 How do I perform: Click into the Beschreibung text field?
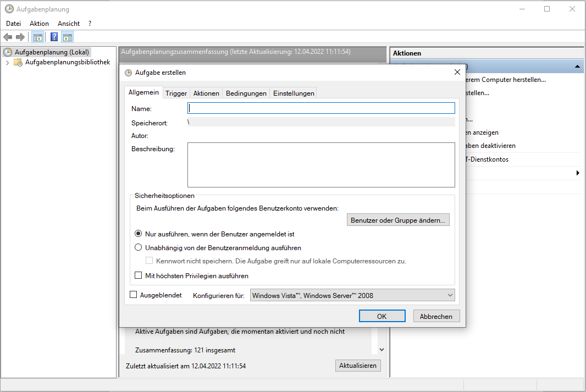(x=321, y=165)
